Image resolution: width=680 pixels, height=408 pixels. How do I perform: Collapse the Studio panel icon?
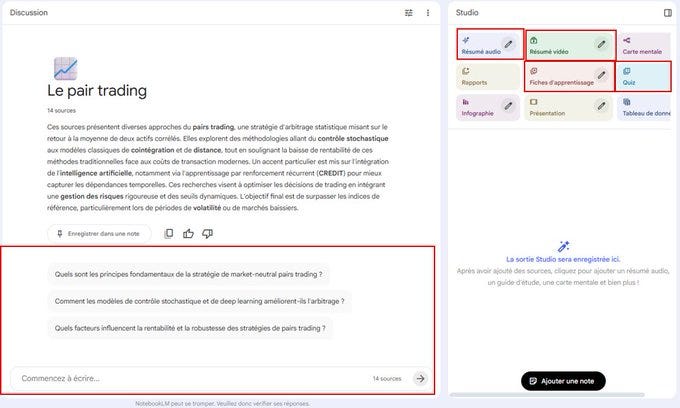tap(668, 13)
